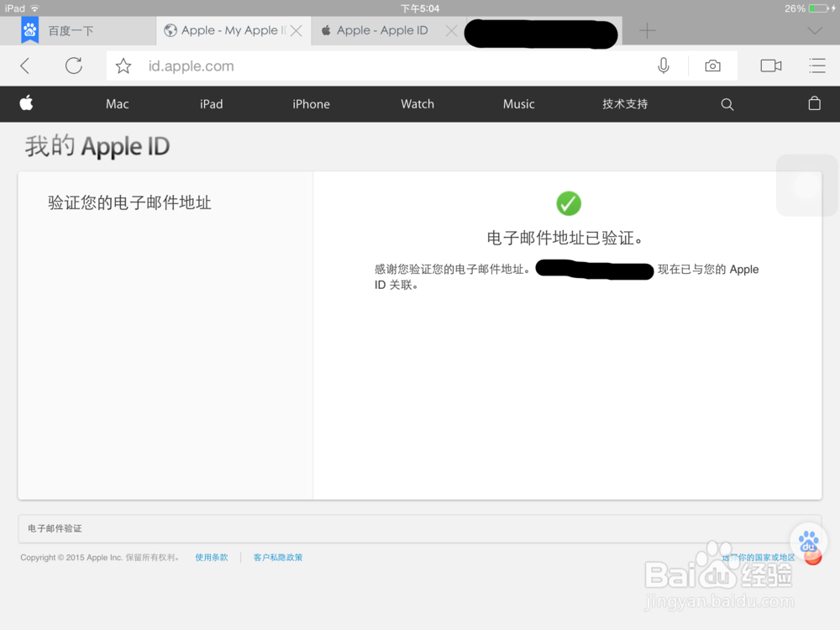The width and height of the screenshot is (840, 630).
Task: Tap the 下午5:04 clock in status bar
Action: click(x=420, y=8)
